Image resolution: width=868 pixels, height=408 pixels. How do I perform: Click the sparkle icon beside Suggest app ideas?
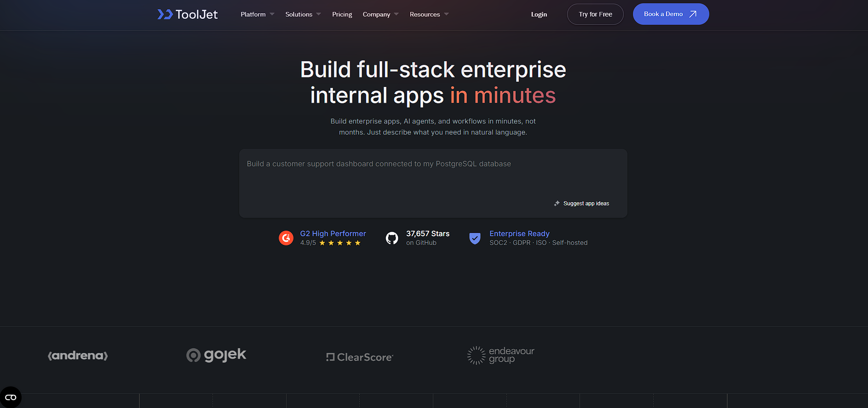coord(557,204)
